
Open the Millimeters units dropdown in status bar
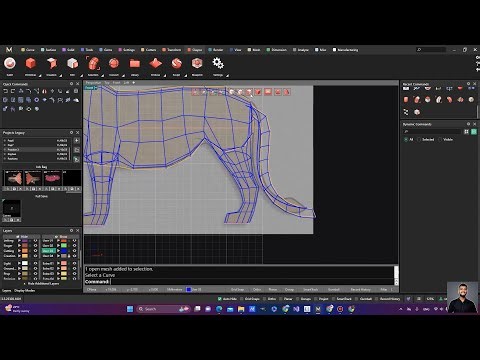174,289
